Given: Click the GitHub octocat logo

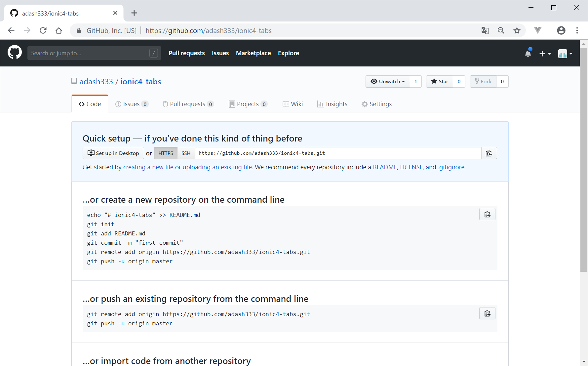Looking at the screenshot, I should coord(15,53).
